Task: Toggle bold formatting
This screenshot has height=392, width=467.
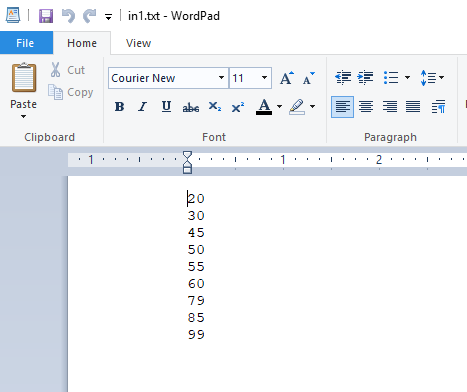Action: tap(119, 107)
